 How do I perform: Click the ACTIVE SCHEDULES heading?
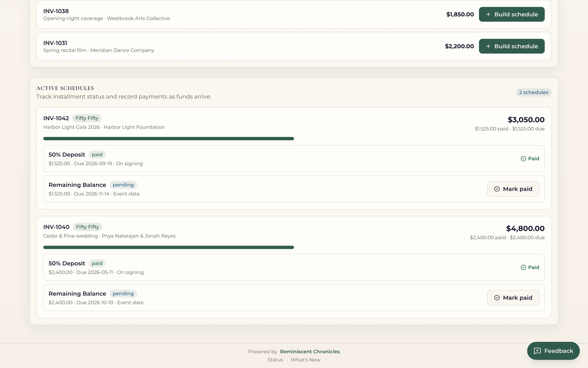[65, 88]
